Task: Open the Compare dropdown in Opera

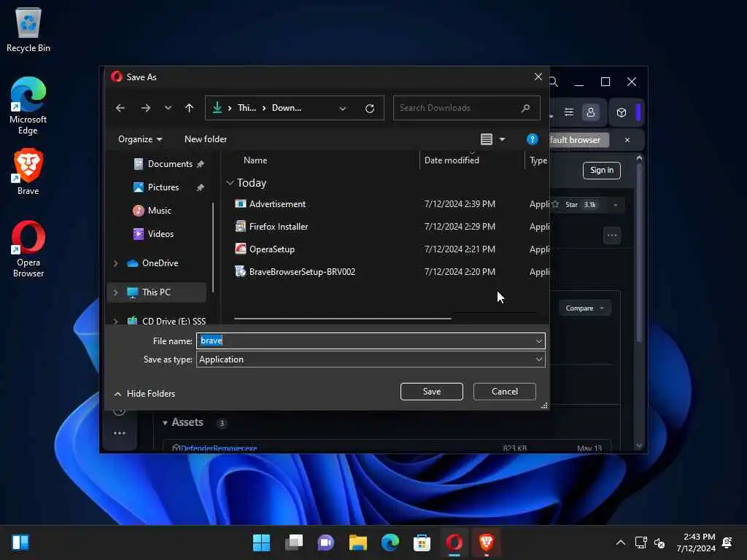Action: [584, 308]
